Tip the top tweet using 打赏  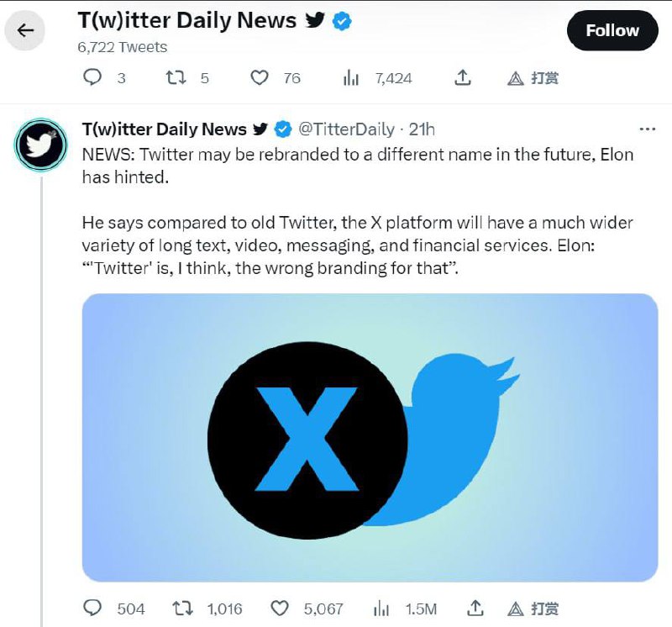(x=533, y=78)
